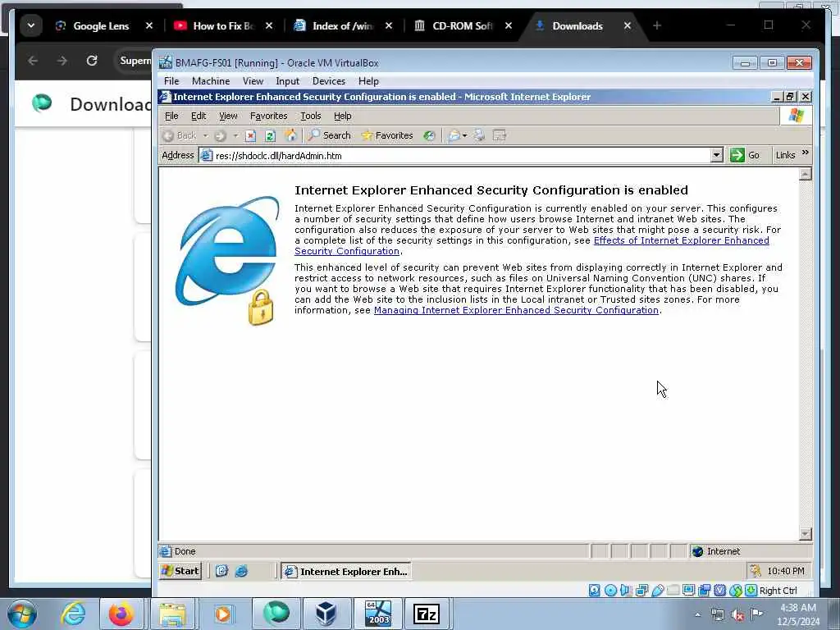Open Internet Explorer Help menu
The width and height of the screenshot is (840, 630).
(342, 116)
